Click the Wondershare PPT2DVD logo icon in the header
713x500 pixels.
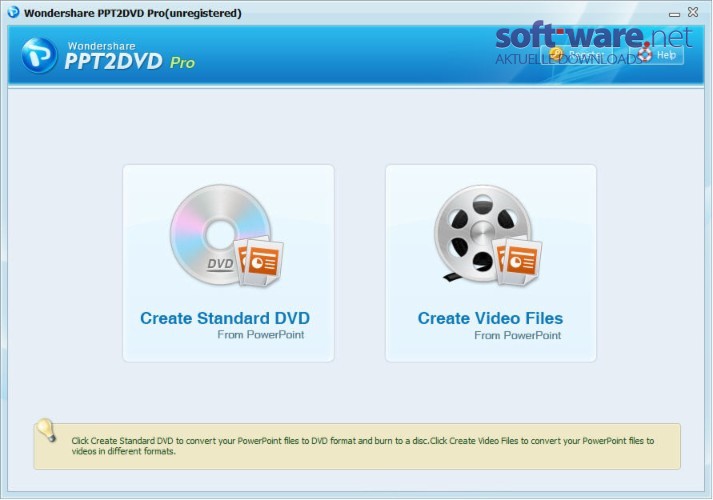(39, 55)
